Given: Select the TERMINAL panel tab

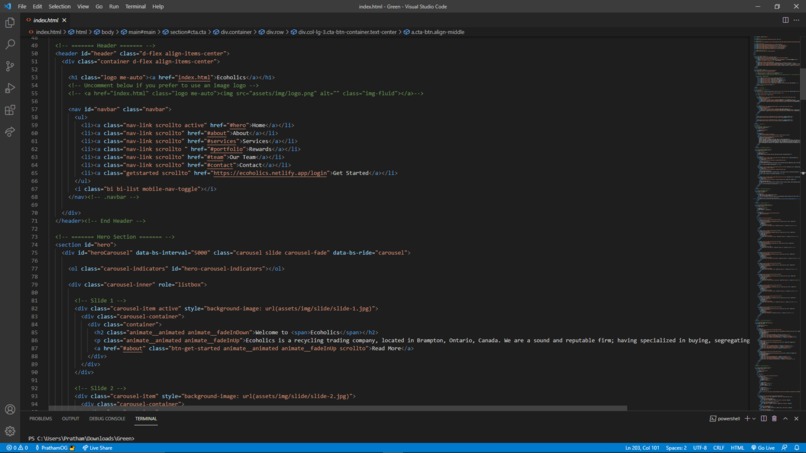Looking at the screenshot, I should (146, 419).
